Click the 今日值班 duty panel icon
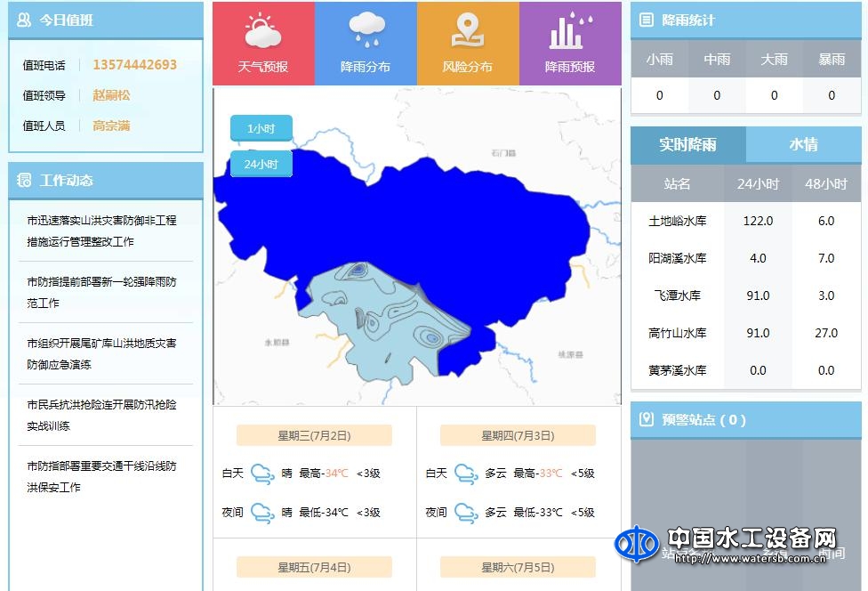 pos(22,20)
